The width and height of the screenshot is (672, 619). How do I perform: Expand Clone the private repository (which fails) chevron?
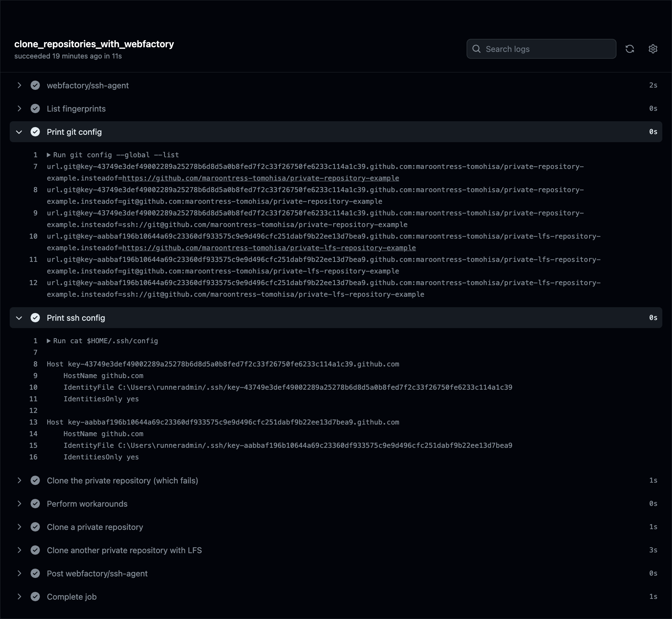tap(19, 480)
